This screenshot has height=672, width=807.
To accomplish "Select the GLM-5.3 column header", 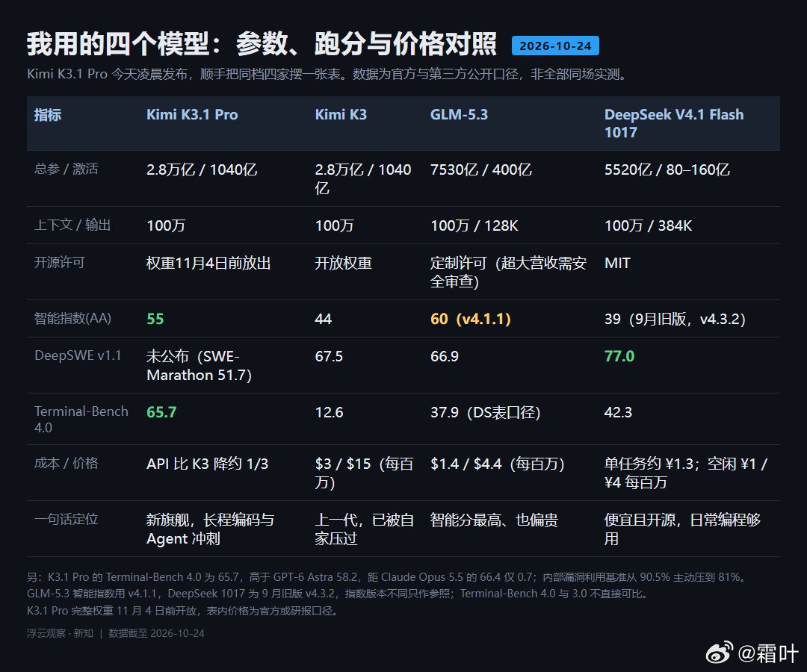I will (x=459, y=115).
